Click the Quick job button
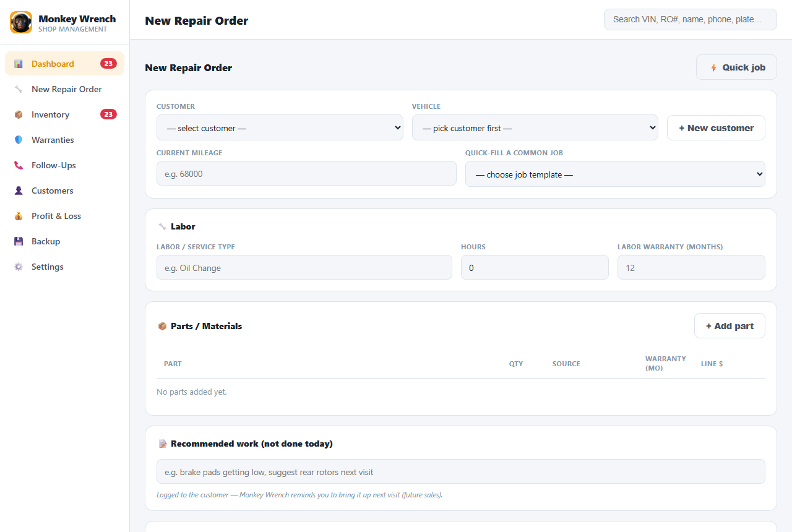 coord(736,67)
